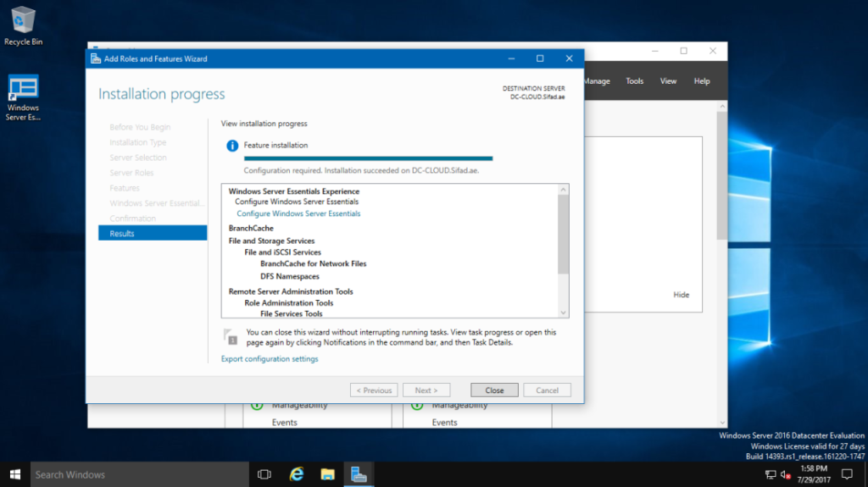Click the results list scroll down arrow

pyautogui.click(x=563, y=313)
